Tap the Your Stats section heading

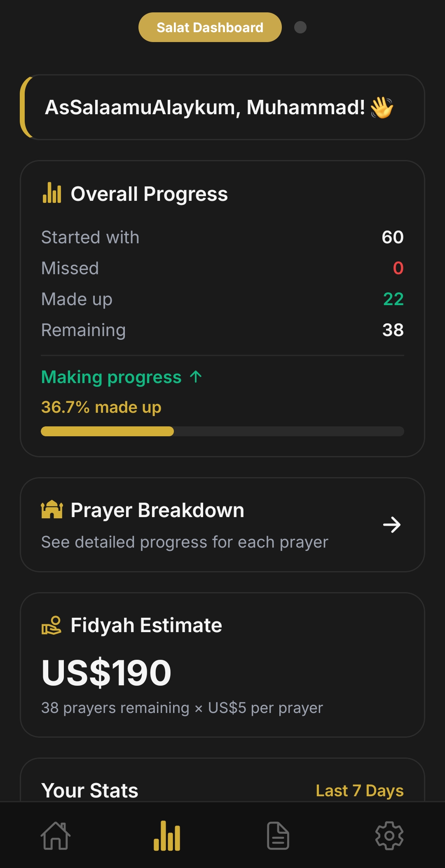pyautogui.click(x=90, y=790)
